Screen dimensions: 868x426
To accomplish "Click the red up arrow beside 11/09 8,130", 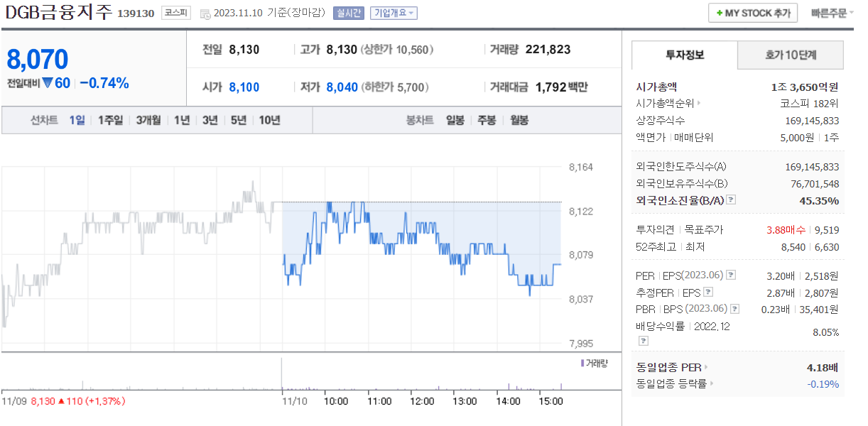I will [61, 401].
